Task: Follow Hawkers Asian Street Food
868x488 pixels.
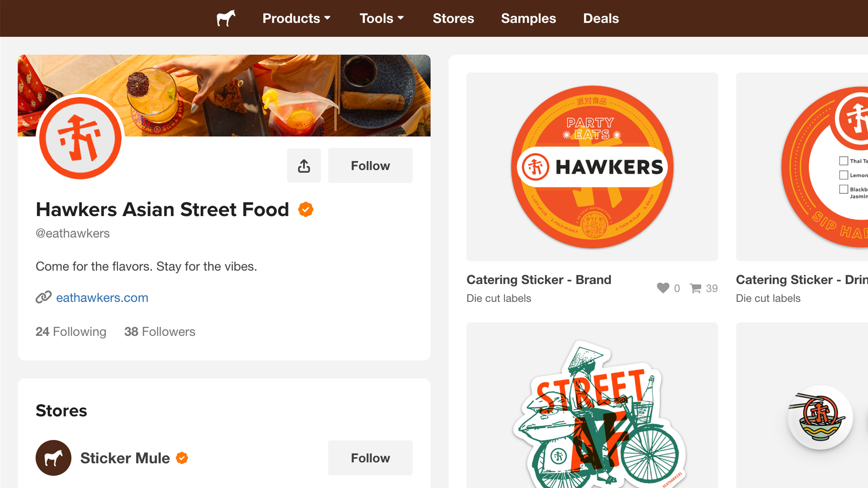Action: point(370,166)
